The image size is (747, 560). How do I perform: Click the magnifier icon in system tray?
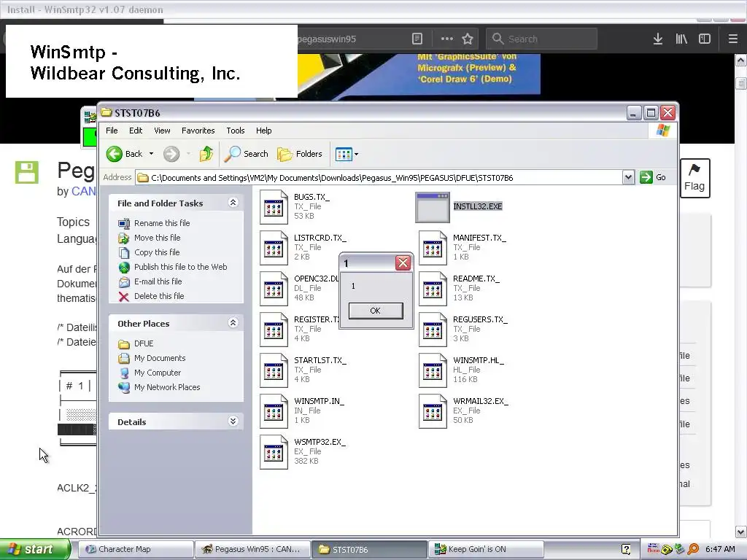[x=693, y=550]
